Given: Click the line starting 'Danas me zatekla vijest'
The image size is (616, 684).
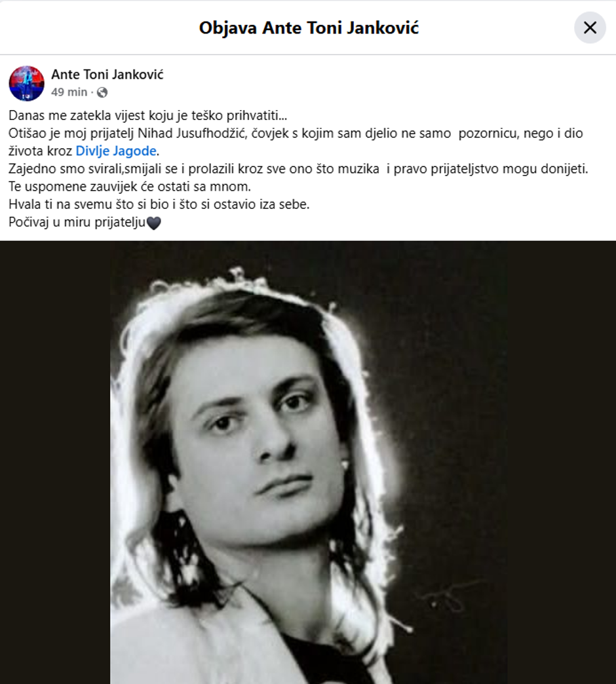Looking at the screenshot, I should [148, 115].
